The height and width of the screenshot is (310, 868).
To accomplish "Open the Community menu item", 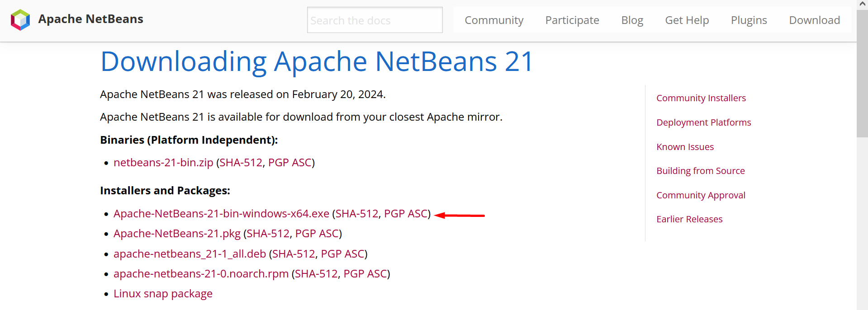I will pos(494,20).
